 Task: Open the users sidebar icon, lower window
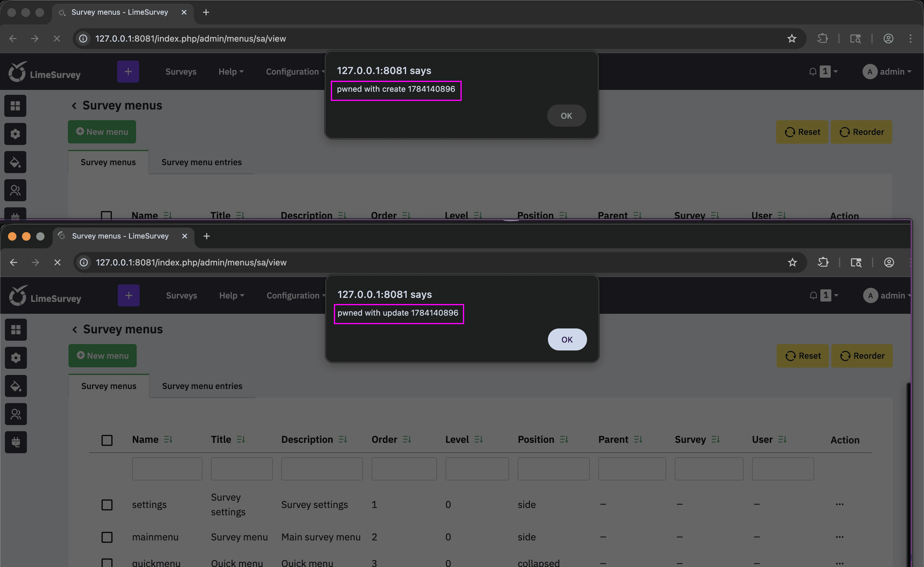click(x=16, y=414)
